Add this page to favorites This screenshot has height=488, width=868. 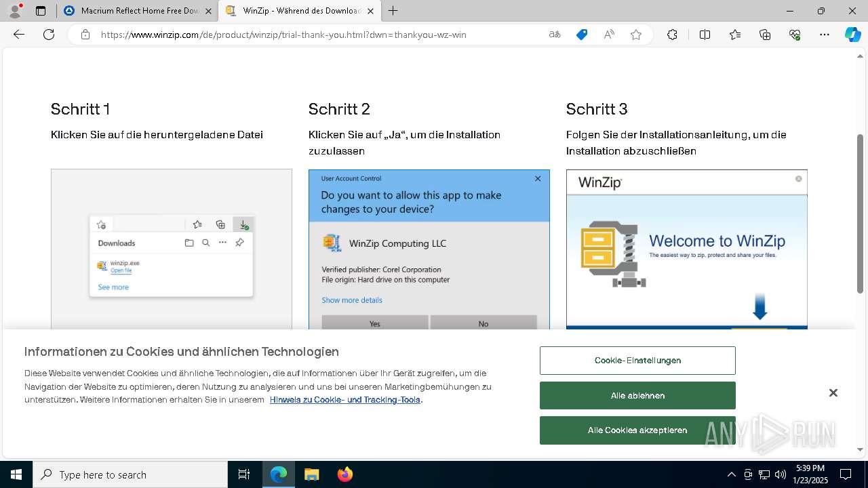coord(636,35)
